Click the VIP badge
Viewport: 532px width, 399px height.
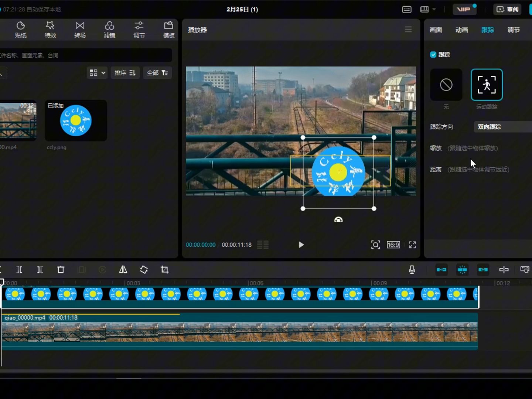(x=464, y=9)
